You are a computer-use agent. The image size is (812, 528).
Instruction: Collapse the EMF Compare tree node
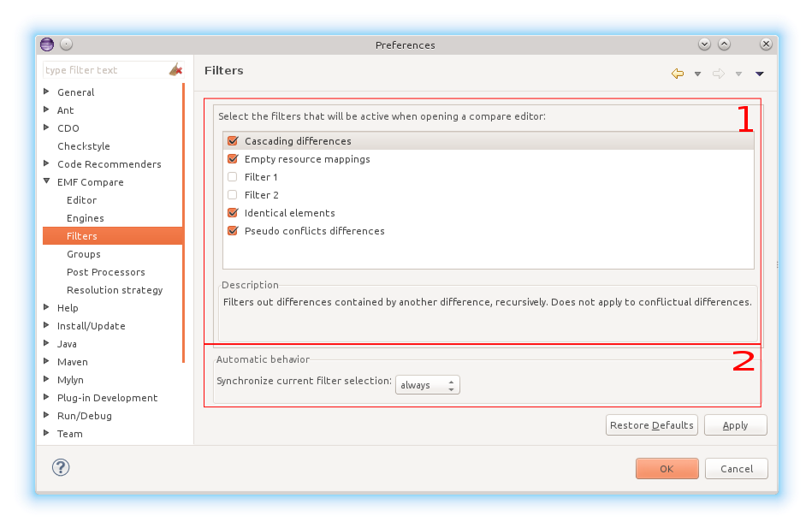coord(46,182)
